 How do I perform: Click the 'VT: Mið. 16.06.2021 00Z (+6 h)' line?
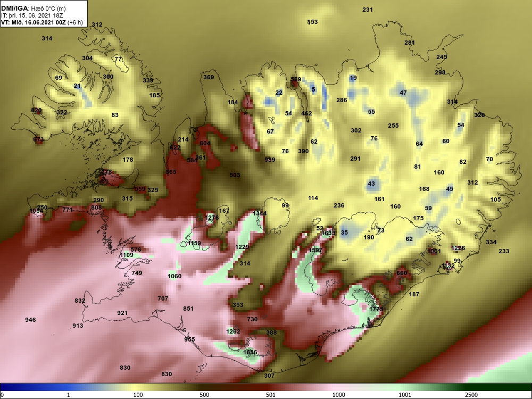41,22
